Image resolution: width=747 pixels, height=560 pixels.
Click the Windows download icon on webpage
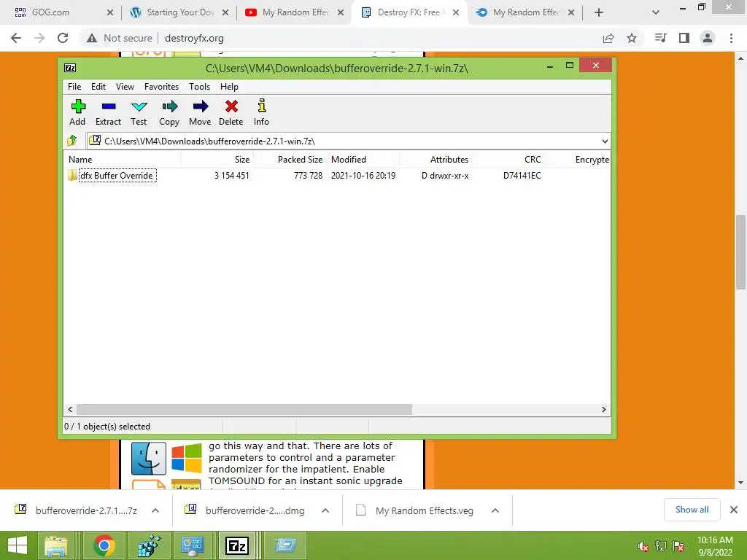(x=186, y=458)
